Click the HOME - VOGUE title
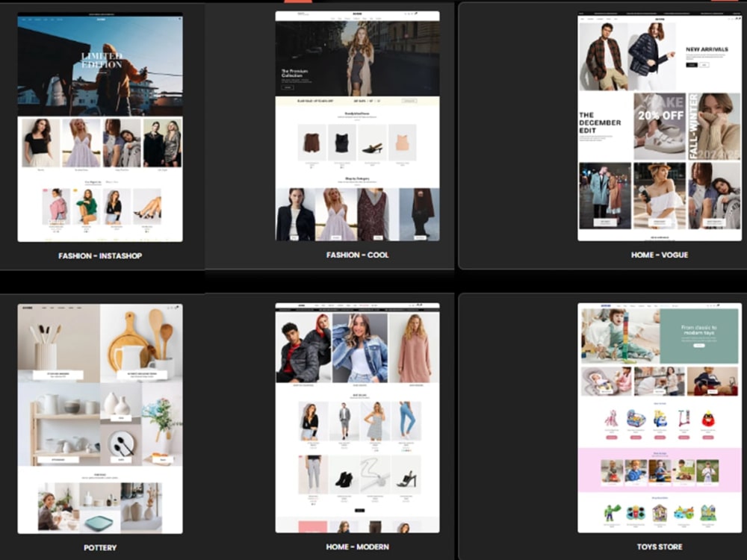 tap(660, 255)
